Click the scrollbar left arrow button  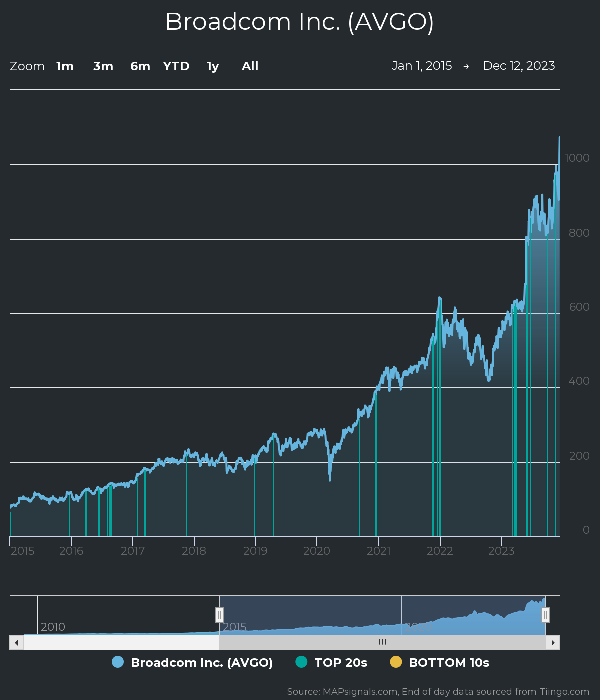point(16,642)
